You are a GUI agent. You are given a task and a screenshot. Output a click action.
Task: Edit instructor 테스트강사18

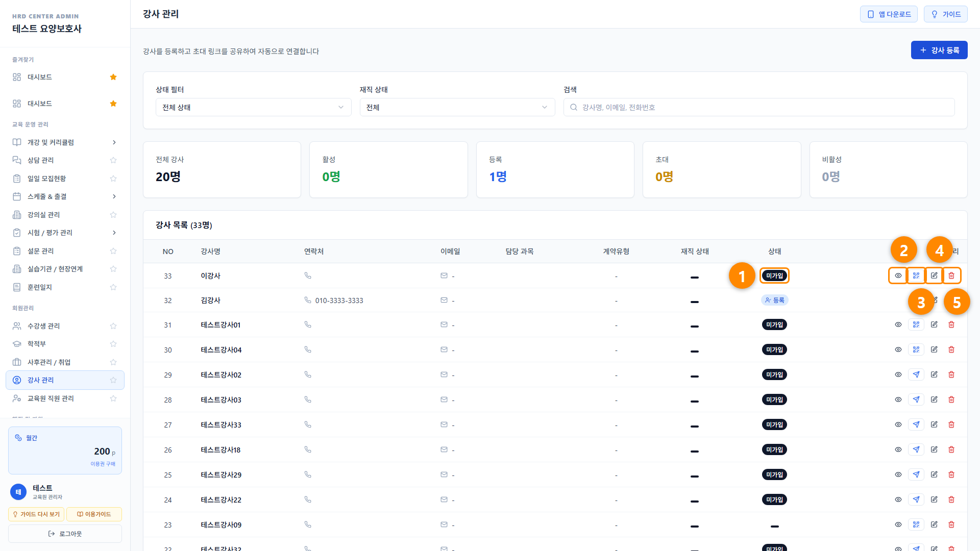pos(934,449)
